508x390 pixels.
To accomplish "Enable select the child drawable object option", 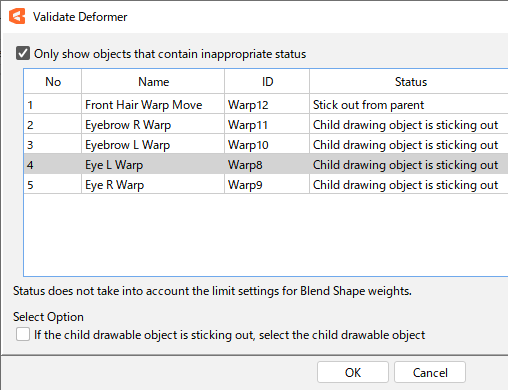I will [23, 334].
